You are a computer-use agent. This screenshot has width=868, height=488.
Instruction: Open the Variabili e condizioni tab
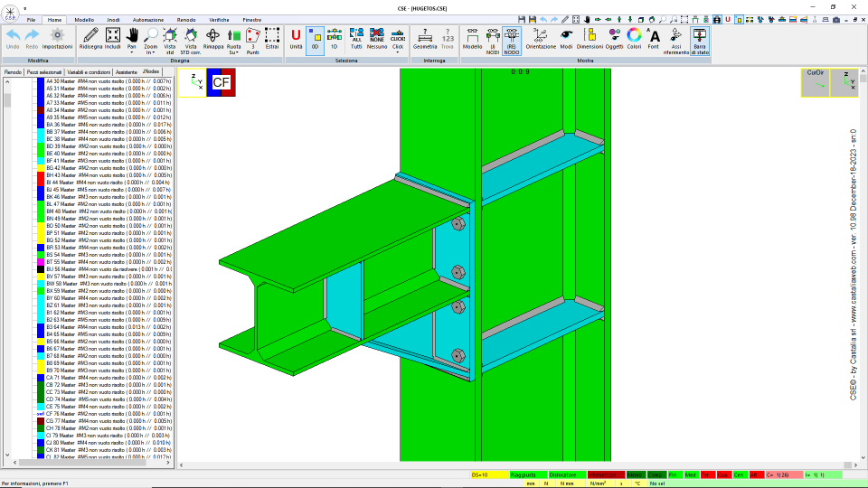pos(89,72)
